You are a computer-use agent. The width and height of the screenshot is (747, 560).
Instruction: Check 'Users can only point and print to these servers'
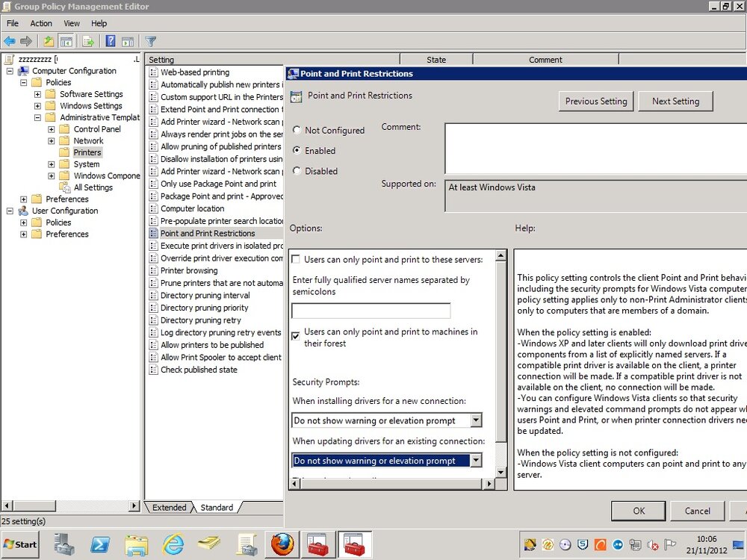click(296, 260)
